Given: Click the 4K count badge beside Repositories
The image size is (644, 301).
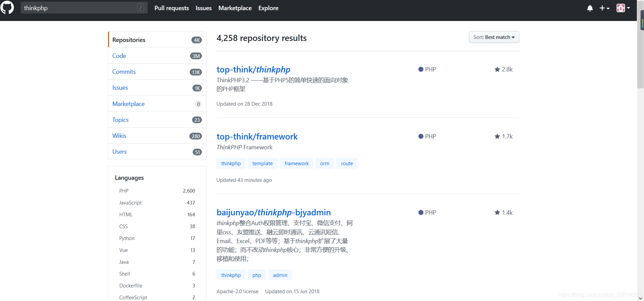Looking at the screenshot, I should tap(196, 40).
